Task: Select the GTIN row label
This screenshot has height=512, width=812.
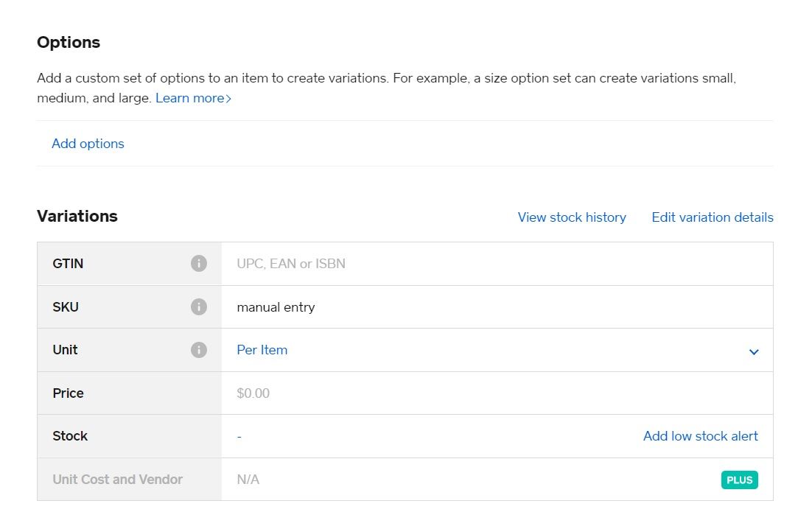Action: click(x=68, y=263)
